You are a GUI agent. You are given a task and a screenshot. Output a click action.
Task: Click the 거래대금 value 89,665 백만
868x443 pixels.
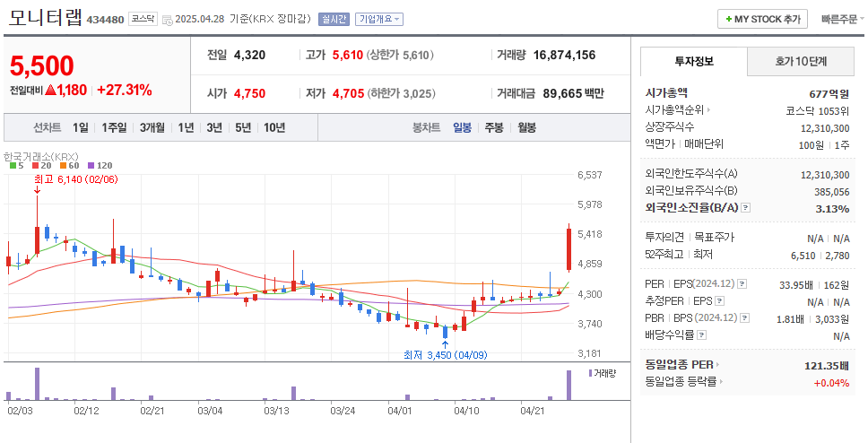click(574, 93)
